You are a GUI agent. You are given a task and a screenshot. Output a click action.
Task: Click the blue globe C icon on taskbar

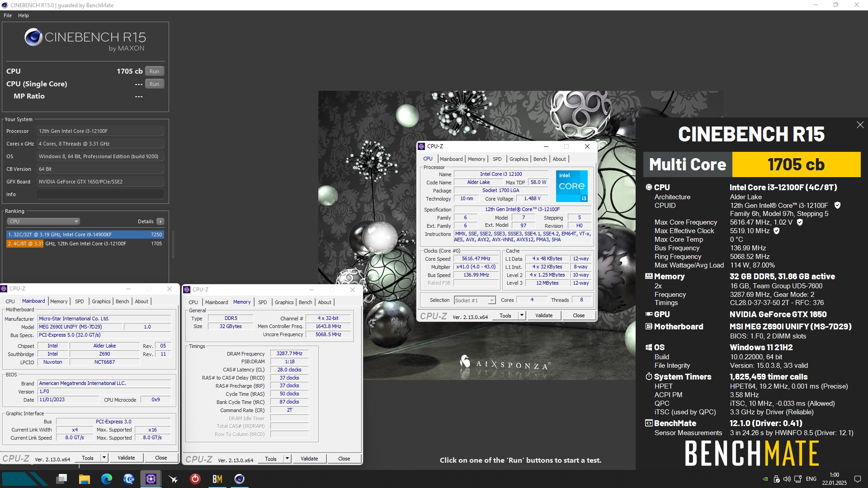click(x=129, y=479)
